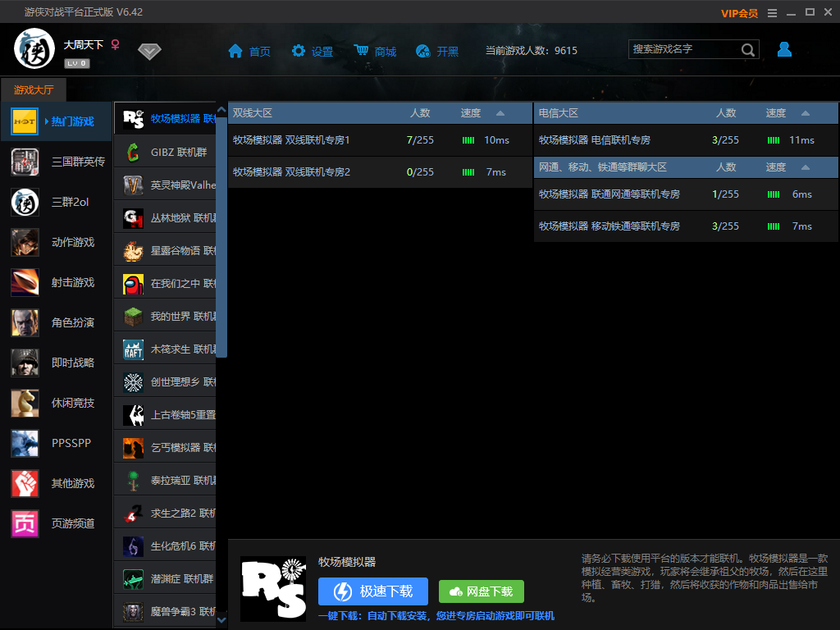The image size is (840, 630).
Task: Select the 射击游戏 category icon
Action: pyautogui.click(x=25, y=282)
